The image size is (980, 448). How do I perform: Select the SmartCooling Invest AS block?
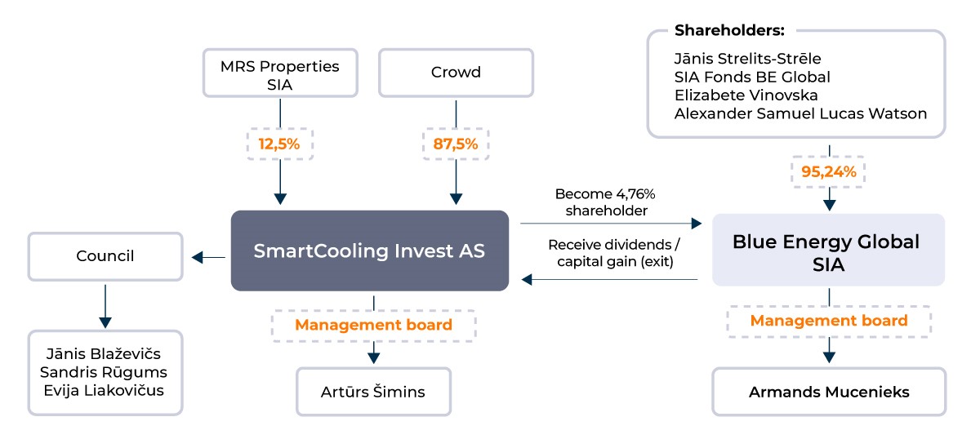click(370, 251)
